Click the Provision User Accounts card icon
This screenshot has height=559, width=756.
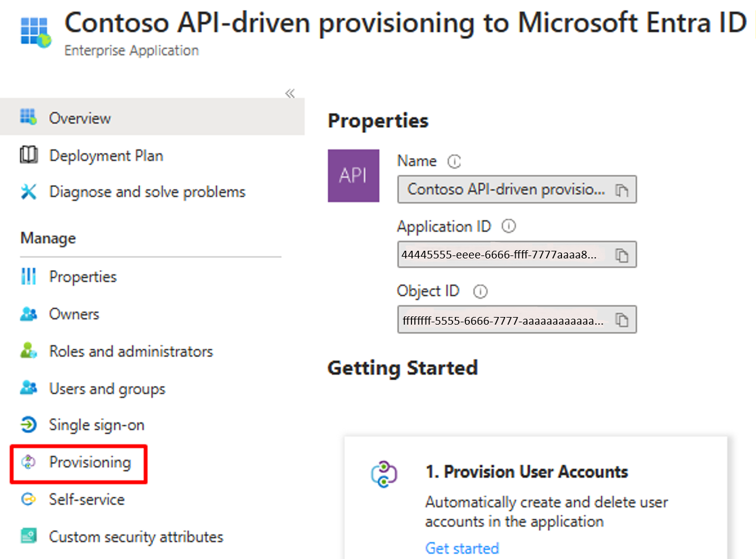tap(384, 474)
